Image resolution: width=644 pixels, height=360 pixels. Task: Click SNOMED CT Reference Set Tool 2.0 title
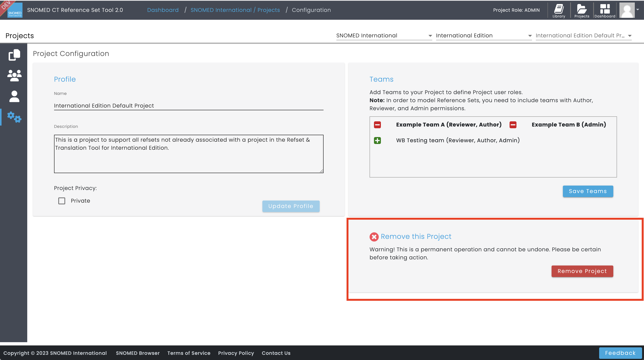(75, 10)
